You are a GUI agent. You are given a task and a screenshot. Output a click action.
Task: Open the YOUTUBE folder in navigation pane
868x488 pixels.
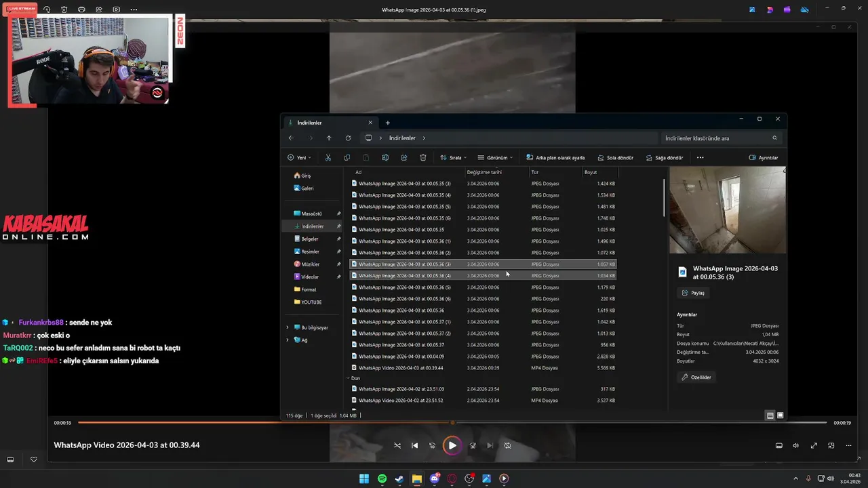309,302
